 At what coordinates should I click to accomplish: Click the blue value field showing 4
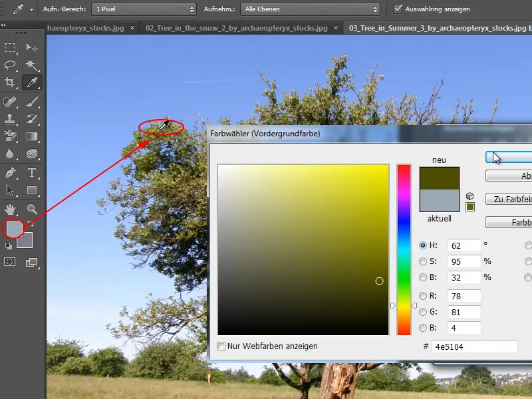click(x=464, y=328)
